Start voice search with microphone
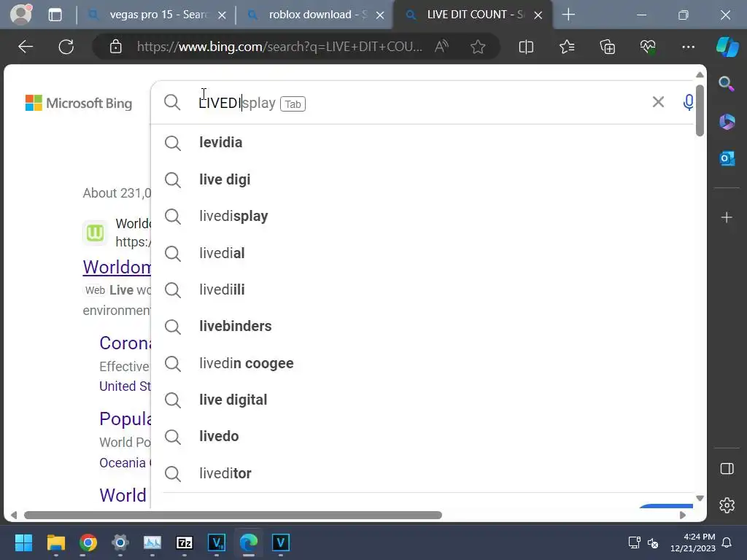The image size is (747, 560). tap(688, 102)
